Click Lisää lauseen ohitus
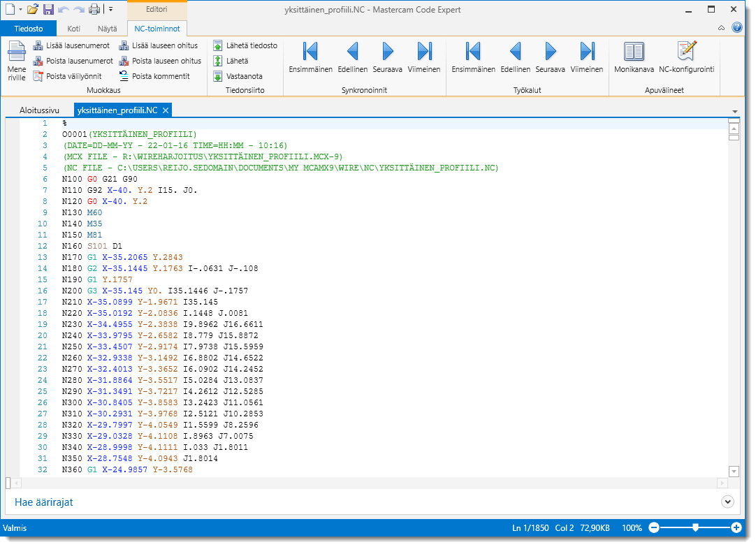Screen dimensions: 756x547 (158, 45)
